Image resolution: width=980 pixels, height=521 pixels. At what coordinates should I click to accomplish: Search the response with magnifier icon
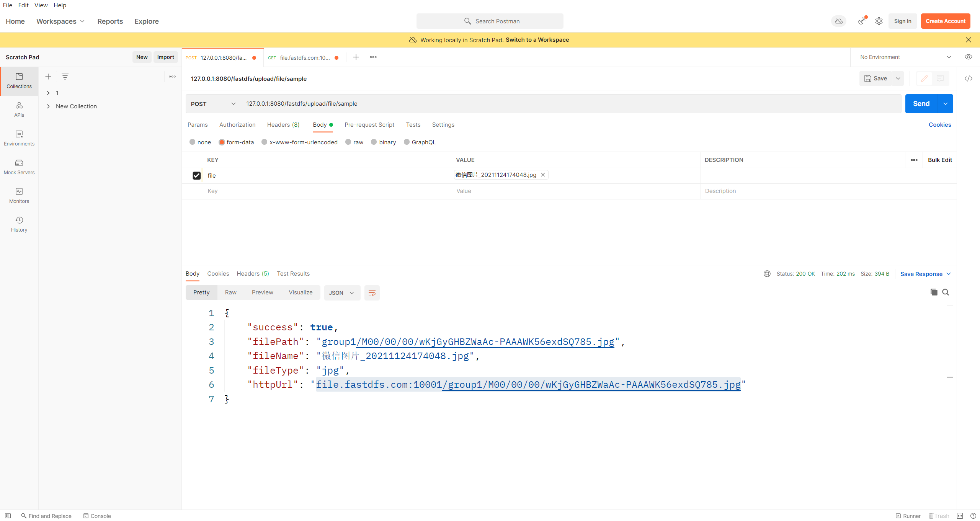pyautogui.click(x=946, y=292)
